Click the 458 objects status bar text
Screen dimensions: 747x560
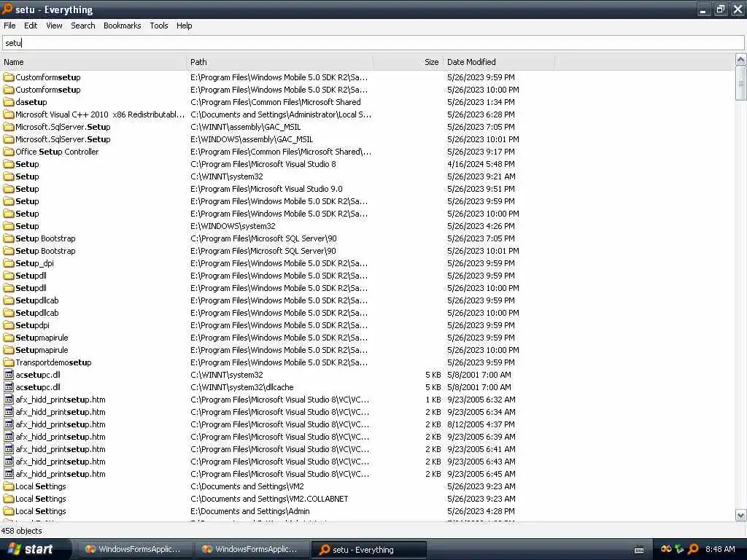coord(21,531)
